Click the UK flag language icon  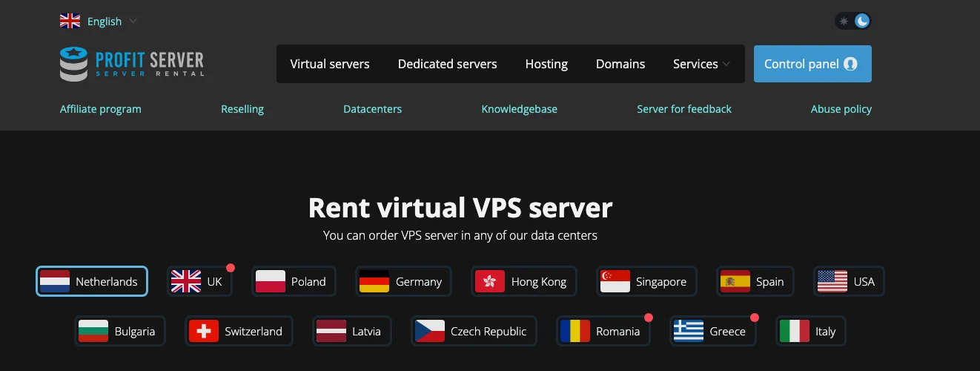coord(70,21)
